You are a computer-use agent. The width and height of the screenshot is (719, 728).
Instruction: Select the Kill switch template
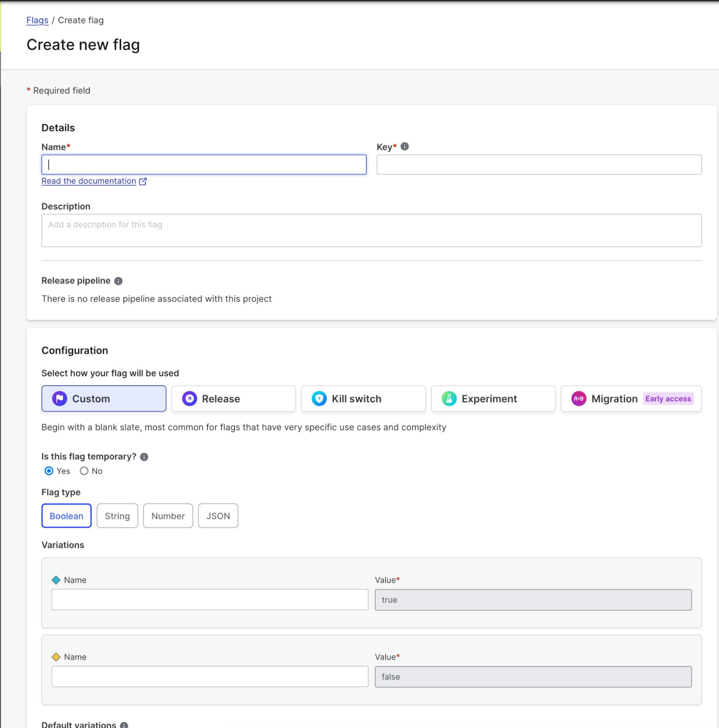coord(363,399)
